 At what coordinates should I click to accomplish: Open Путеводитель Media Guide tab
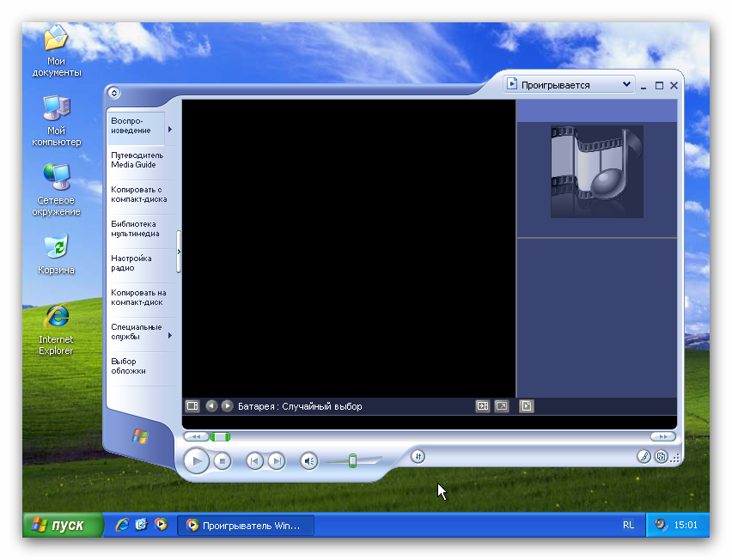click(137, 160)
